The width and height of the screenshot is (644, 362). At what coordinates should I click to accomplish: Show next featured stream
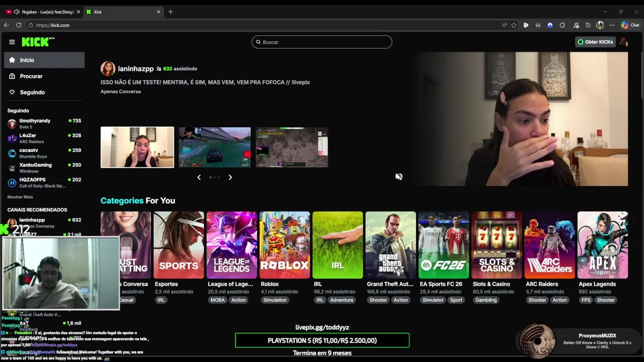[x=230, y=177]
